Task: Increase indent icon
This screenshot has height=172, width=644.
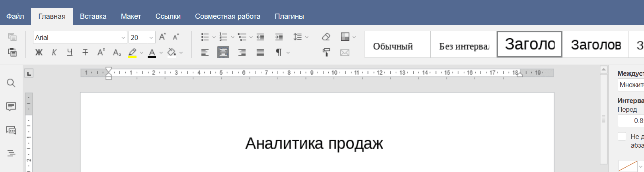Action: (x=279, y=37)
